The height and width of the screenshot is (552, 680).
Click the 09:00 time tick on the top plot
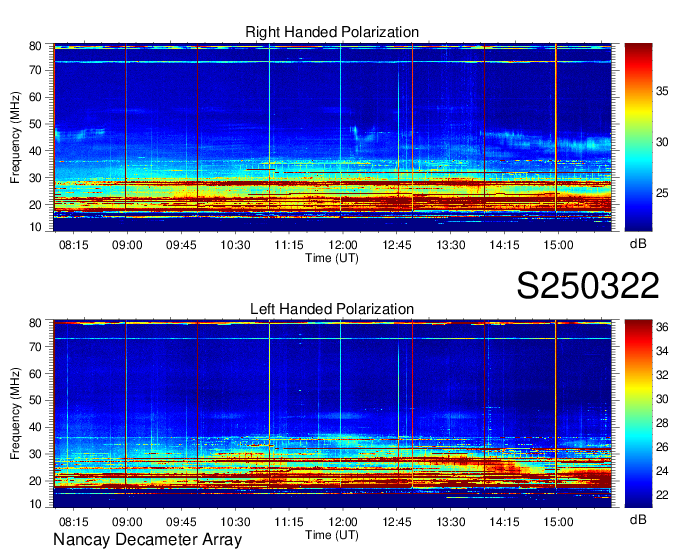[127, 245]
